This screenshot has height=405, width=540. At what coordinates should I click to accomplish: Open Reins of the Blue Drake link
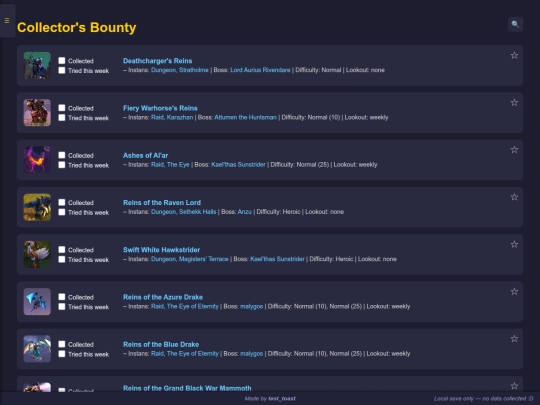coord(161,344)
